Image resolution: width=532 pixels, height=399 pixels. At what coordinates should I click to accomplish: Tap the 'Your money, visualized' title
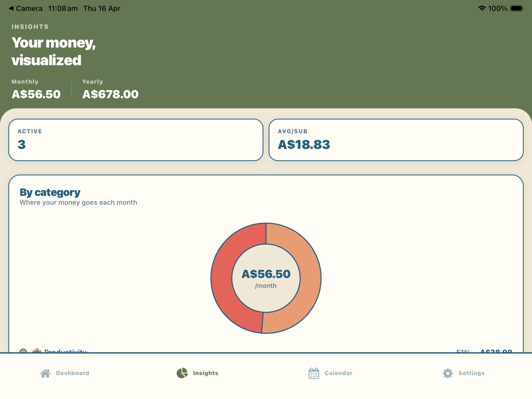click(x=54, y=51)
